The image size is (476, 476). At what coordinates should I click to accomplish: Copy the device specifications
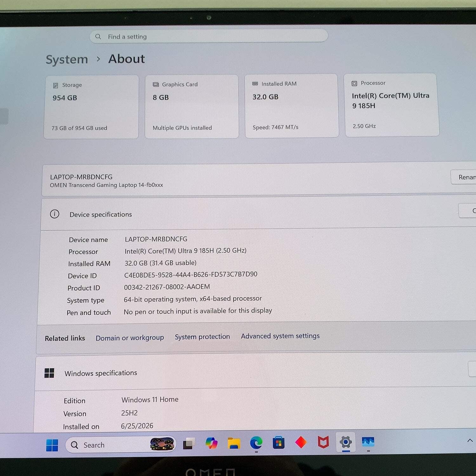point(467,211)
